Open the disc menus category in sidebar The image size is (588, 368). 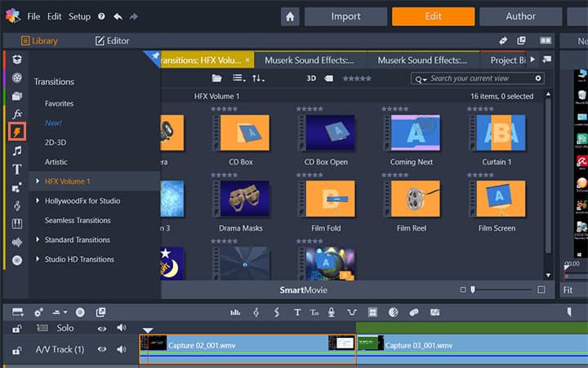coord(17,260)
